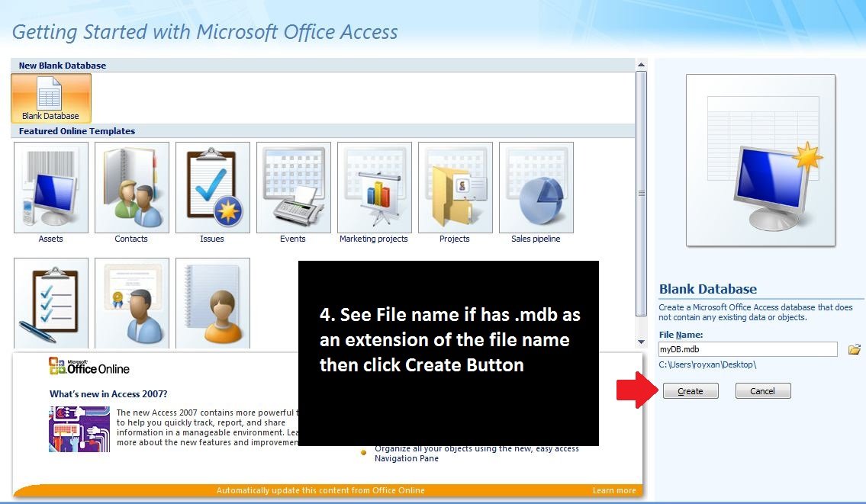Click the Blank Database preview image
Screen dimensions: 866x504
point(761,160)
